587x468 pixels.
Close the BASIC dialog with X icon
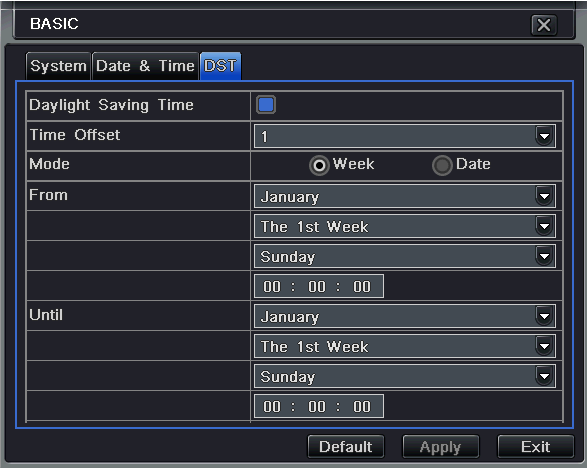(x=544, y=25)
